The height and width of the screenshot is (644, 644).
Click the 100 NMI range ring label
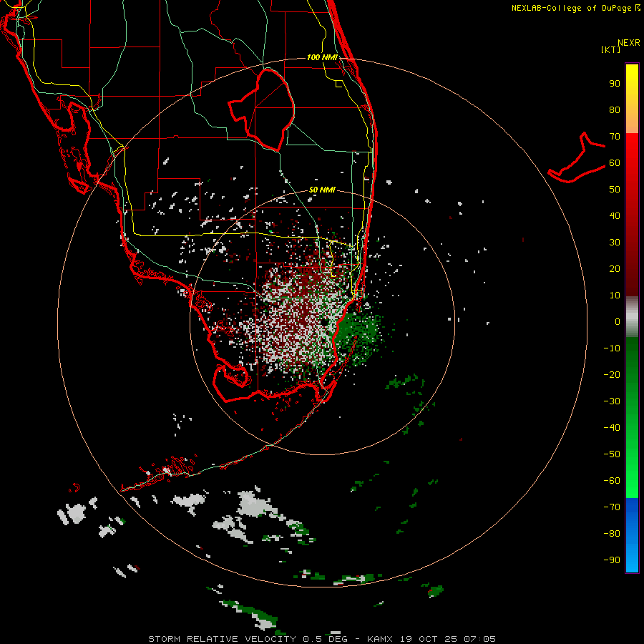tap(322, 57)
